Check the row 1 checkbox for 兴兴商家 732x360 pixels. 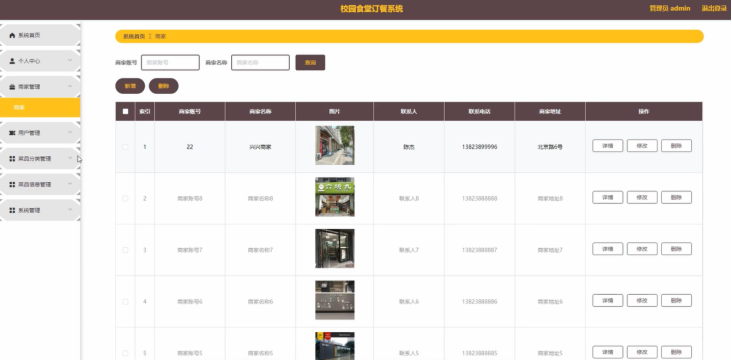pyautogui.click(x=125, y=147)
